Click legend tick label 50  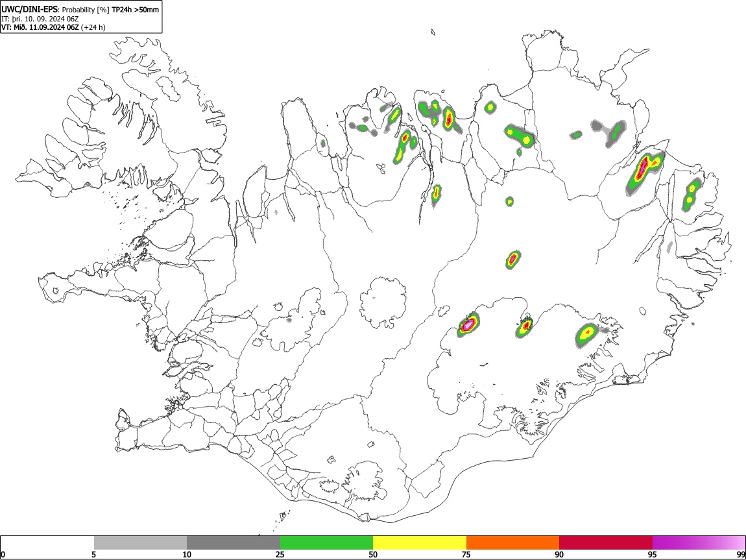point(373,554)
